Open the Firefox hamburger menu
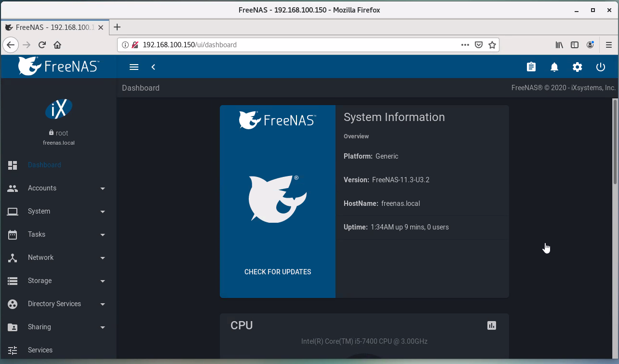 (x=608, y=45)
